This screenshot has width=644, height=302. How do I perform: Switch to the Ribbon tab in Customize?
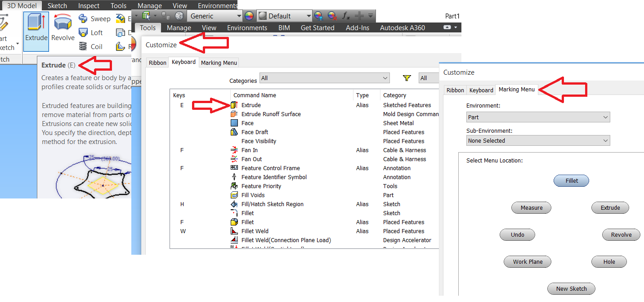tap(157, 63)
